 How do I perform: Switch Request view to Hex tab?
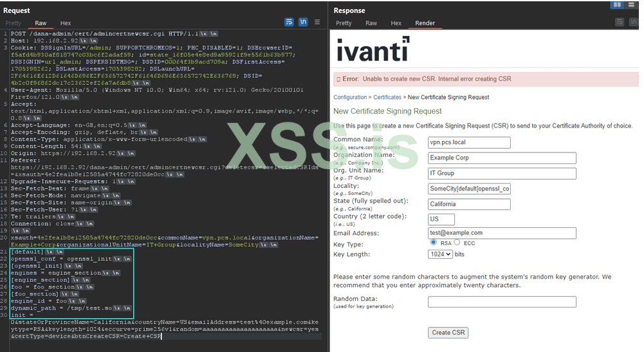(x=66, y=23)
